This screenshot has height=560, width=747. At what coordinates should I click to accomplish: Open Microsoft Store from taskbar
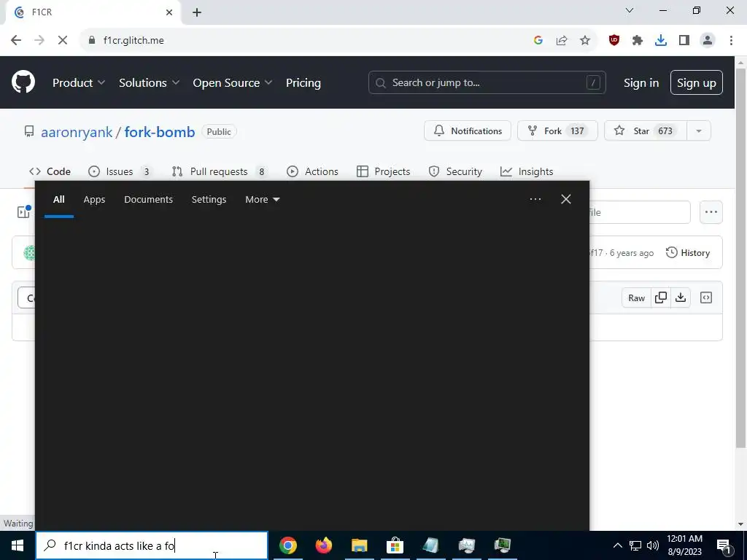point(395,545)
